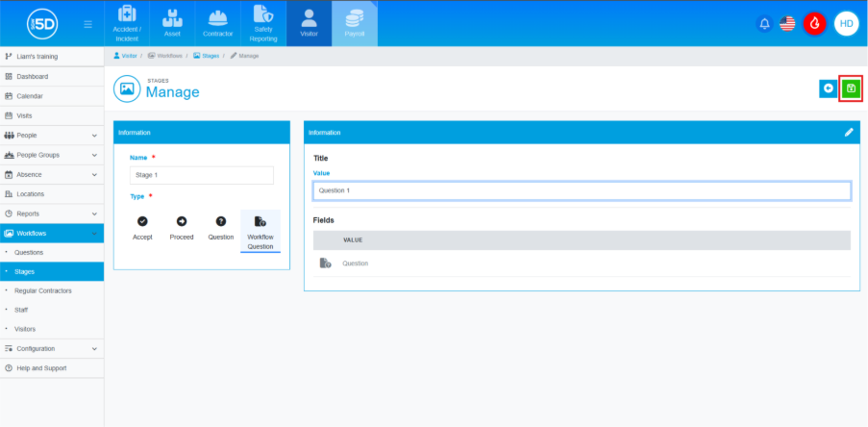Select the Question stage type
868x427 pixels.
click(221, 227)
